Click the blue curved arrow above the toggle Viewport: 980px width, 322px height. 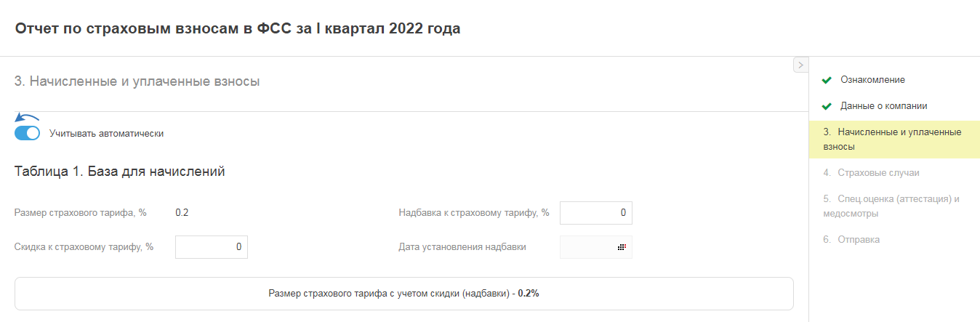coord(27,118)
